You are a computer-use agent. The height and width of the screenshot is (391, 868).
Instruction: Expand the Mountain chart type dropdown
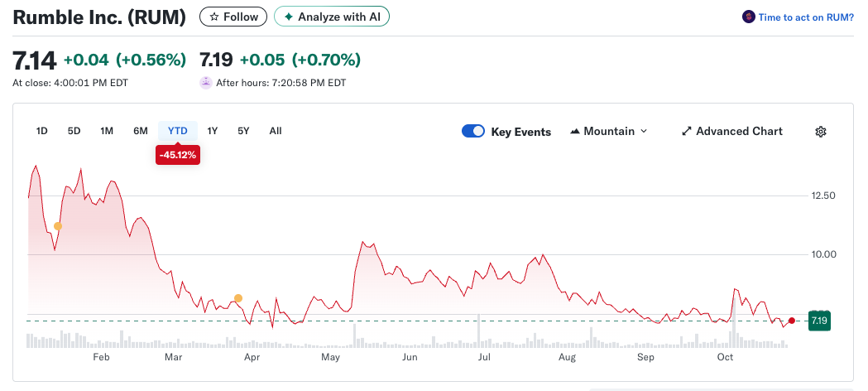pyautogui.click(x=609, y=132)
